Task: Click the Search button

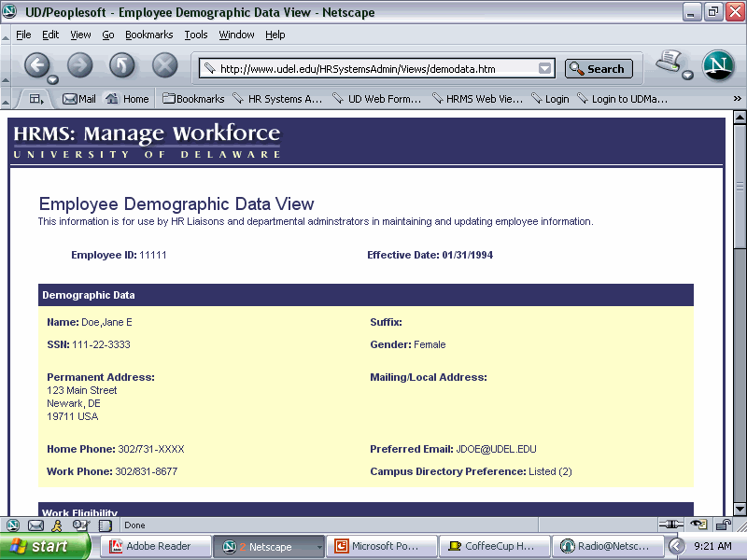Action: [599, 69]
